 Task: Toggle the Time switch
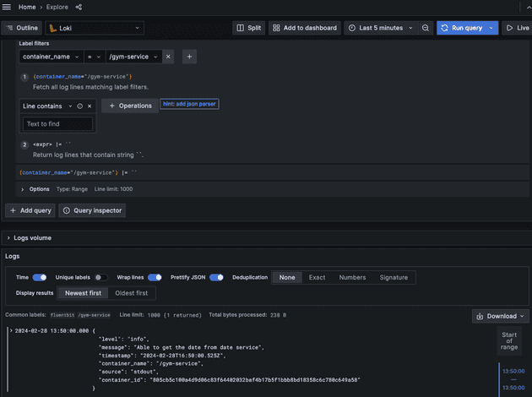(40, 278)
